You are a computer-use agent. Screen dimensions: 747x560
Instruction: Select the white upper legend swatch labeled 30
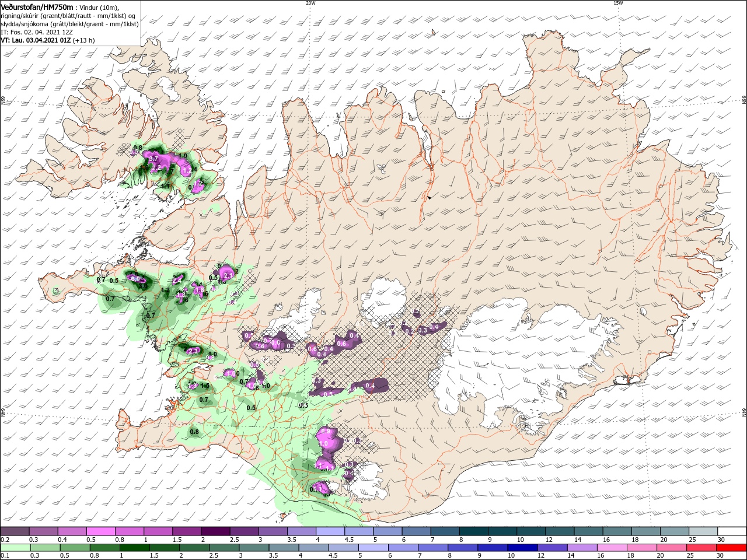pos(731,531)
